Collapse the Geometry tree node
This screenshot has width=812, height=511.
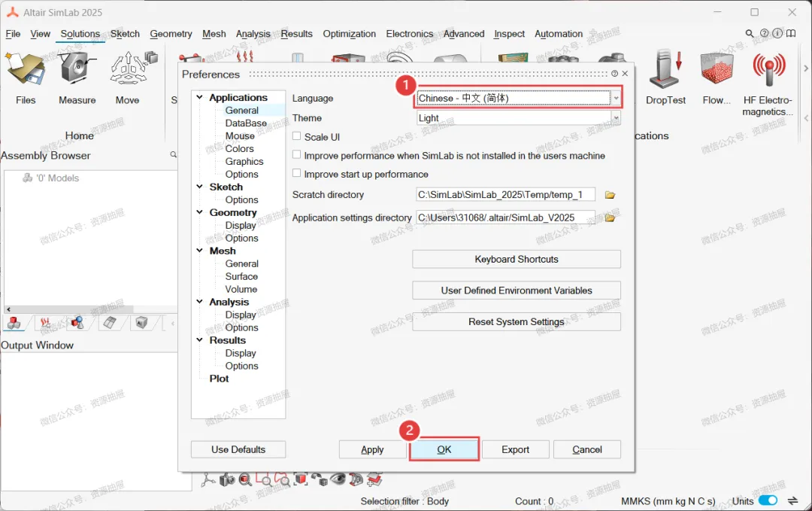point(199,212)
